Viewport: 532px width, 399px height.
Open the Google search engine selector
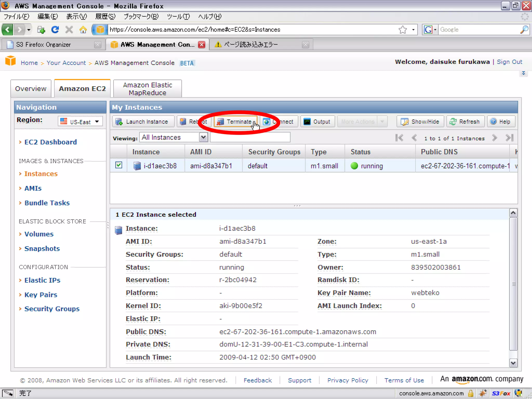coord(430,30)
